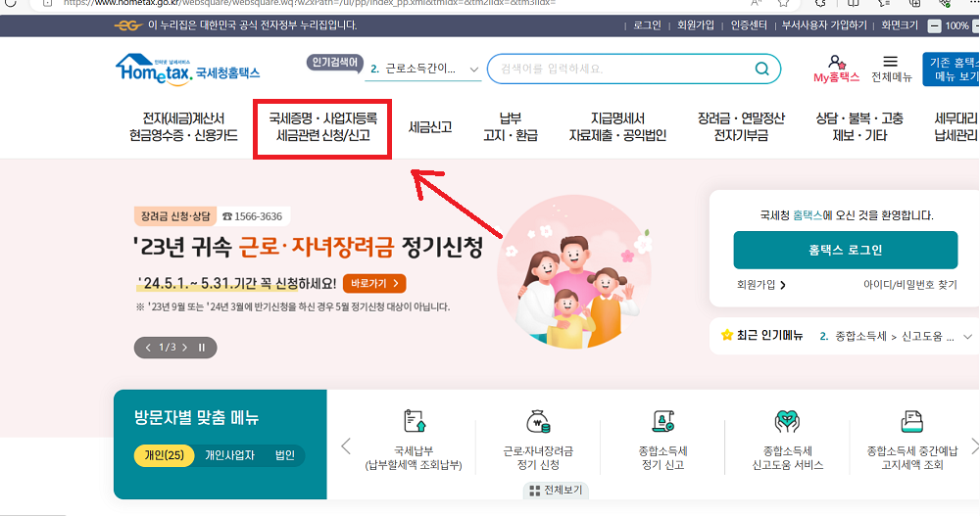Open 전자(세금)계산서 현금영수증·신용카드 menu
The width and height of the screenshot is (980, 516).
click(183, 127)
